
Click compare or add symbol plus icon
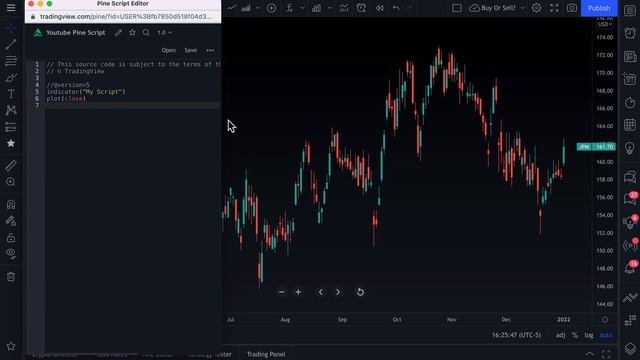coord(271,8)
